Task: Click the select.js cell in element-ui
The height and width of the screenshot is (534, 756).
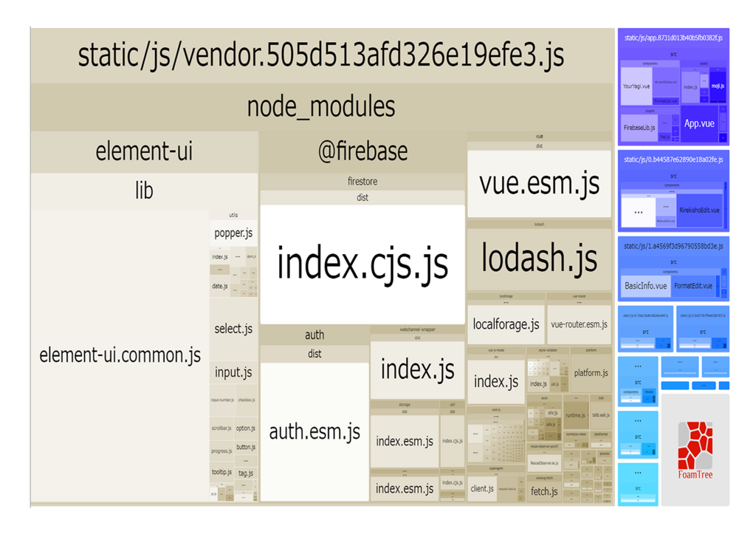Action: point(233,329)
